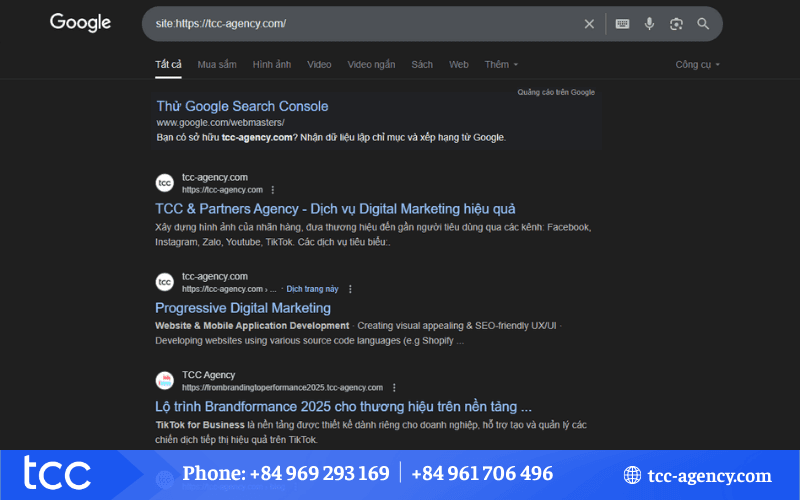This screenshot has width=800, height=500.
Task: Submit search with magnifier icon
Action: coord(703,24)
